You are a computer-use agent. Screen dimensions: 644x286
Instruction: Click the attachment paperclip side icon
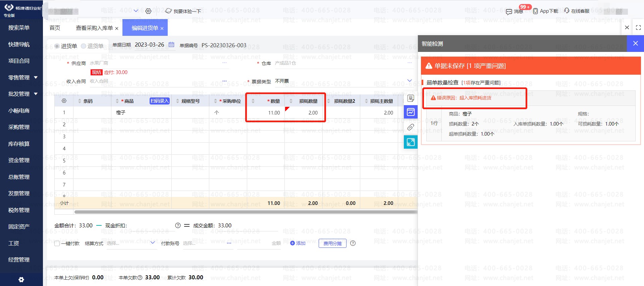(x=411, y=127)
